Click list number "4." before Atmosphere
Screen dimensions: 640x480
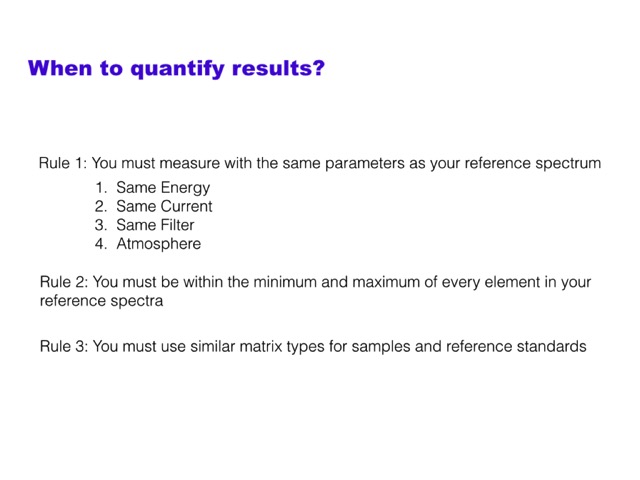click(101, 244)
